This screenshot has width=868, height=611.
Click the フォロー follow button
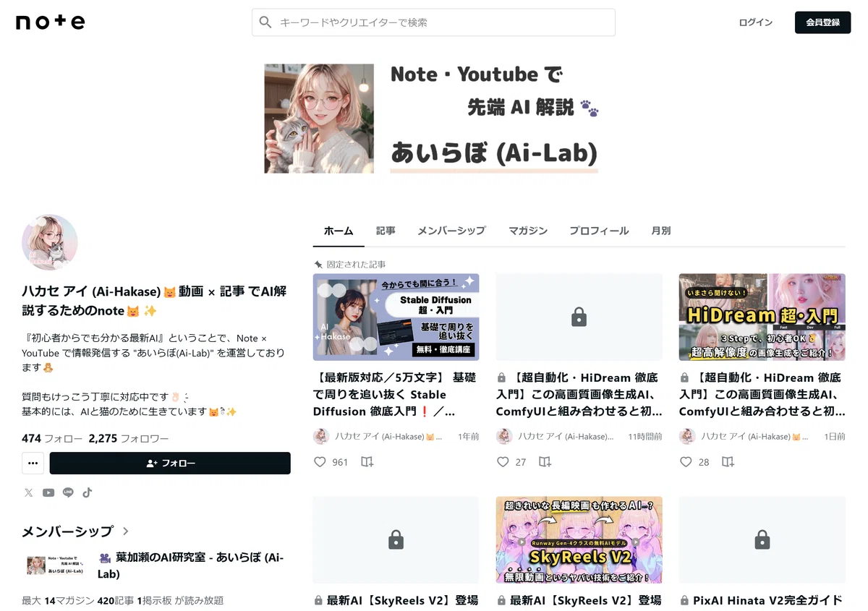coord(170,463)
